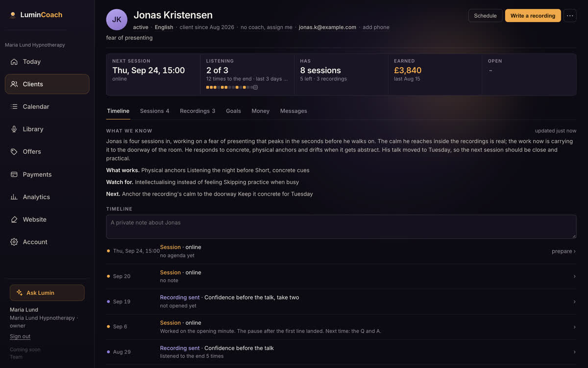Open the Account gear icon
The width and height of the screenshot is (588, 368).
(14, 242)
